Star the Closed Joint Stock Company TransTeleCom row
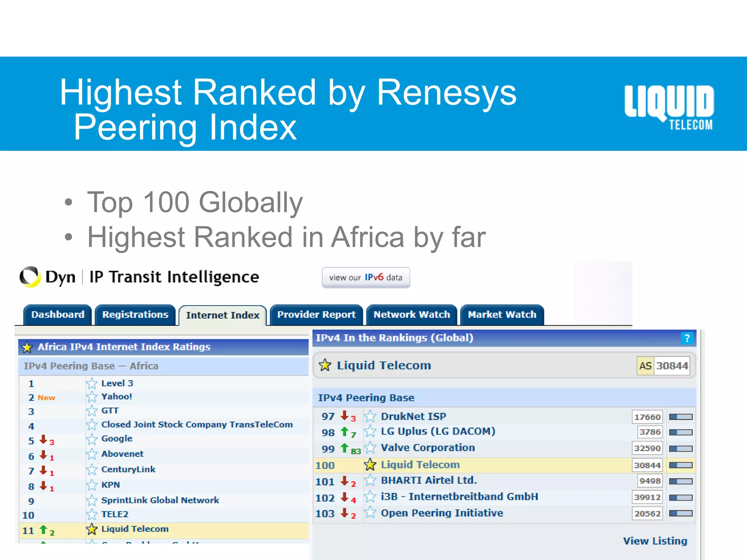Image resolution: width=747 pixels, height=560 pixels. click(92, 425)
